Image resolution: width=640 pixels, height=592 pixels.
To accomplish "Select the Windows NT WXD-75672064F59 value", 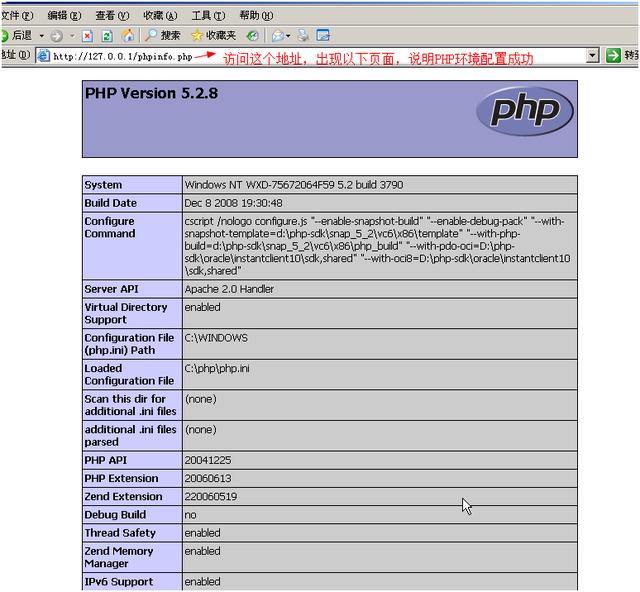I will coord(294,185).
